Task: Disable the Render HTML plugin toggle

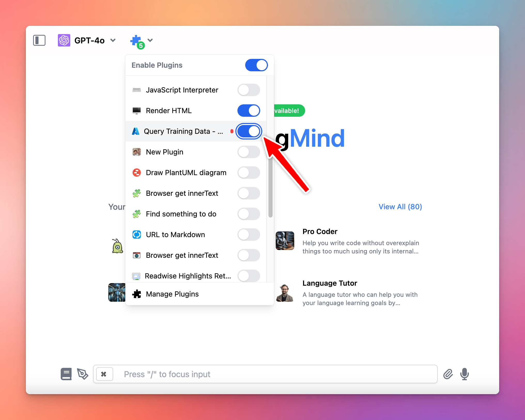Action: pos(249,111)
